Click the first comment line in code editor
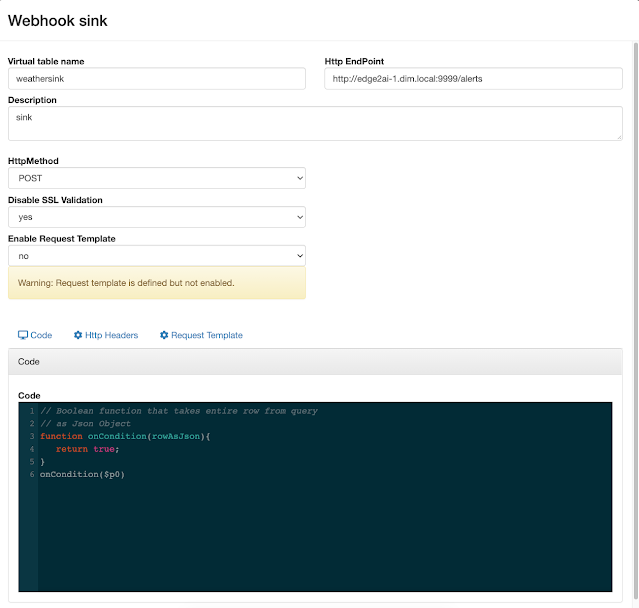The width and height of the screenshot is (639, 608). (180, 411)
